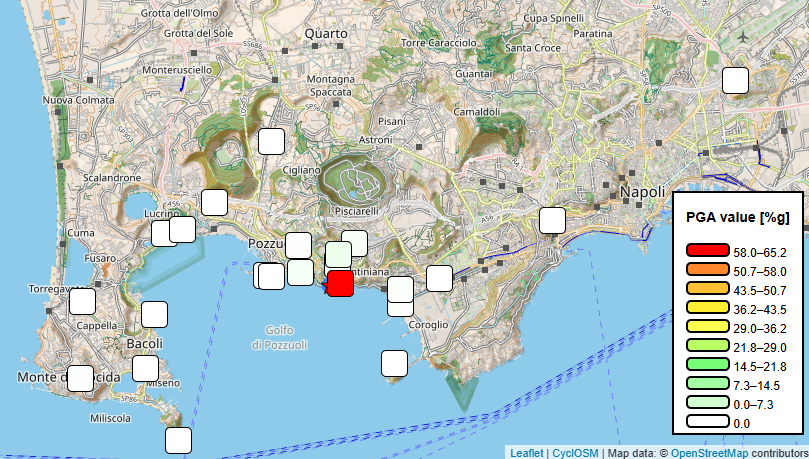This screenshot has height=459, width=809.
Task: Select the 0.0–7.3 pale green swatch
Action: coord(708,402)
